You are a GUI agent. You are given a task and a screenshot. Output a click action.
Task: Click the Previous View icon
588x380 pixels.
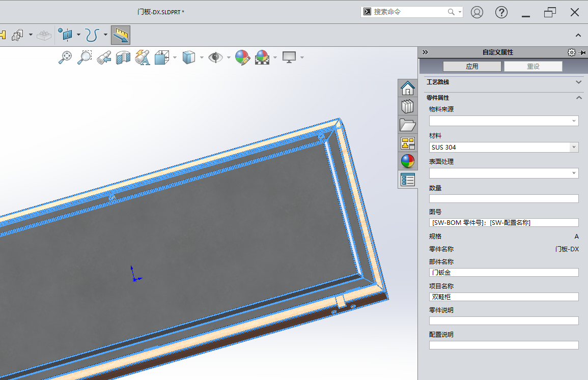104,57
